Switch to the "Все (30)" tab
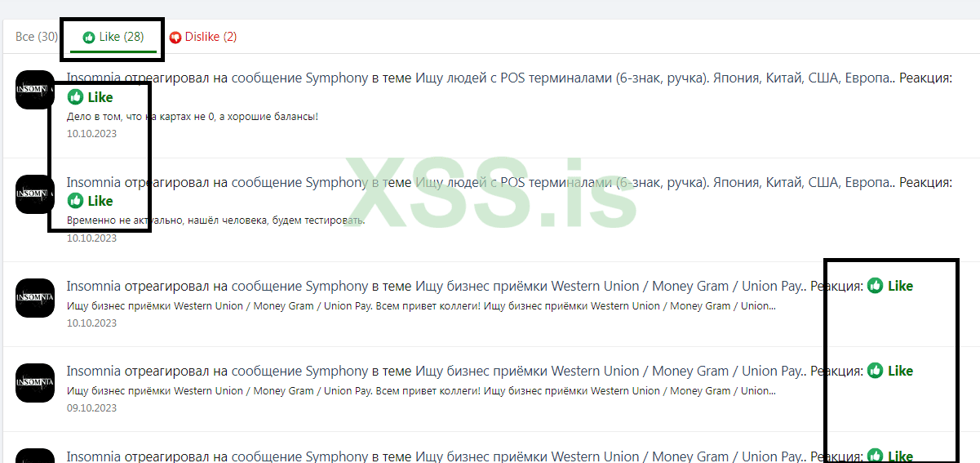Screen dimensions: 980x463 tap(37, 37)
